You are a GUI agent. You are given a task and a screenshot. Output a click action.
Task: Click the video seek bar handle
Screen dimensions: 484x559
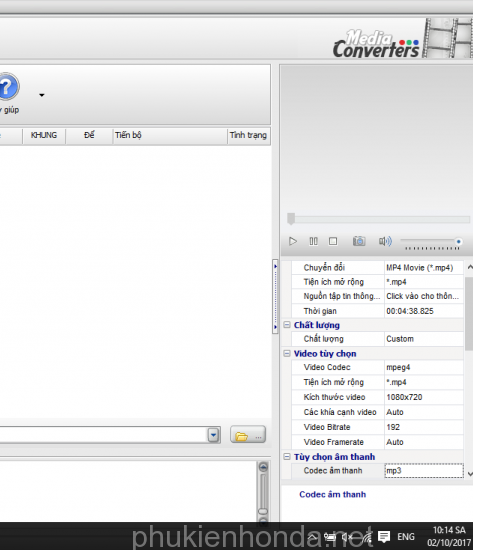click(x=291, y=219)
